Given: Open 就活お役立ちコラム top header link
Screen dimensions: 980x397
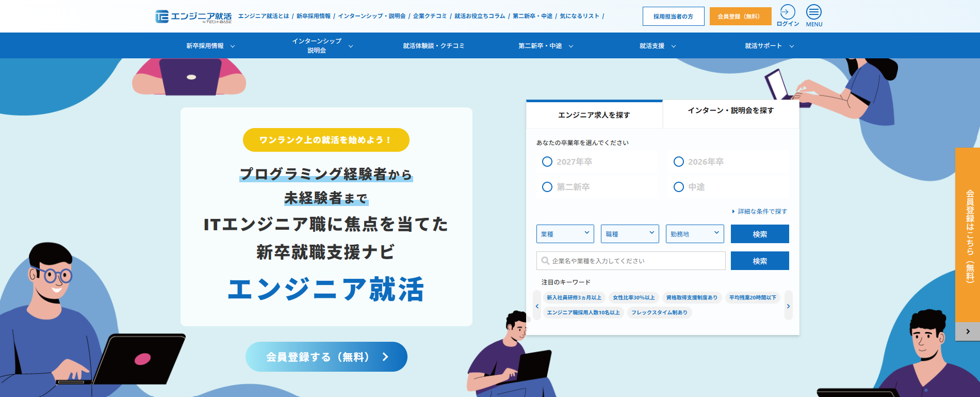Looking at the screenshot, I should 480,16.
